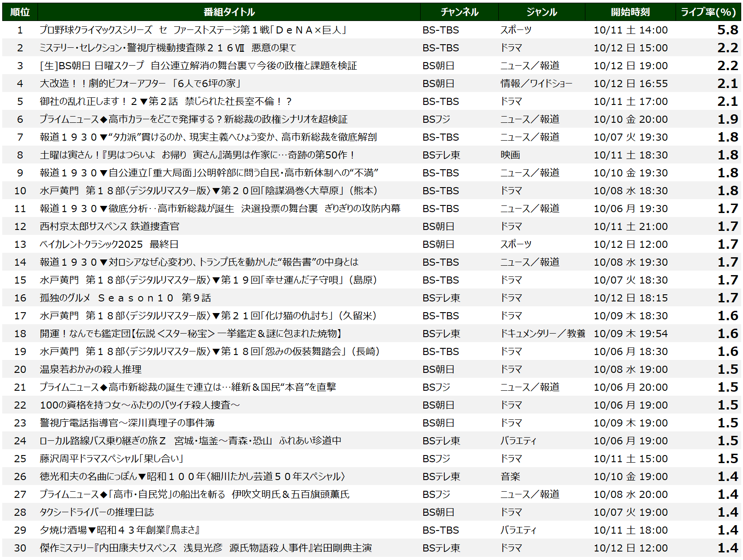Click the 番組タイトル column header

pos(229,12)
